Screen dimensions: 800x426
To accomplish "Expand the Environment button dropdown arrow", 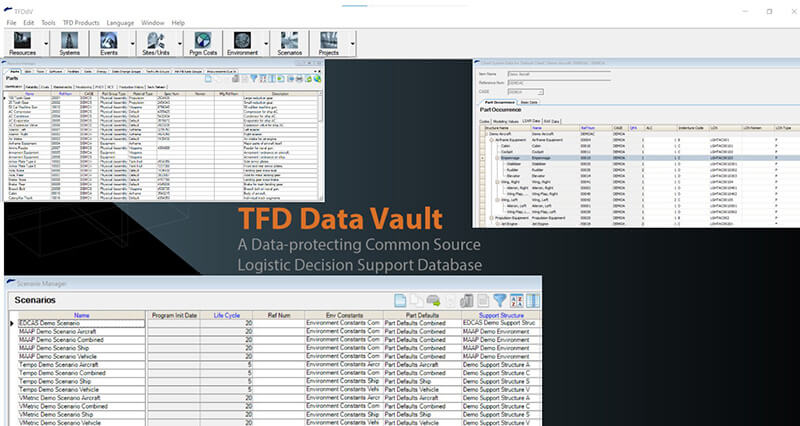I will (266, 44).
